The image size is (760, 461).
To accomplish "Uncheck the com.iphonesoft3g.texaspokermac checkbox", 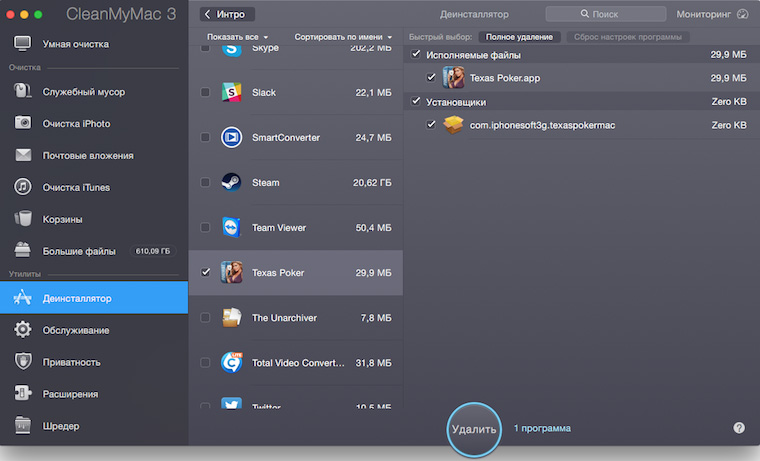I will [x=431, y=125].
